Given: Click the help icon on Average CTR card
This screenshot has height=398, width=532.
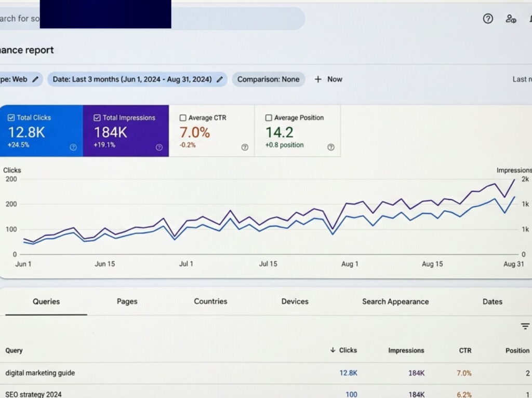Looking at the screenshot, I should point(245,147).
